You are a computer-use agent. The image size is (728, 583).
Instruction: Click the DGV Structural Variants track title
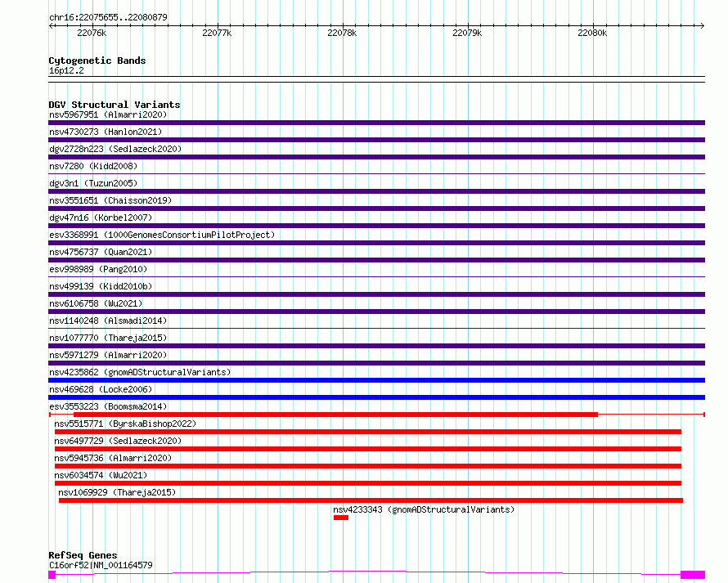pyautogui.click(x=115, y=105)
